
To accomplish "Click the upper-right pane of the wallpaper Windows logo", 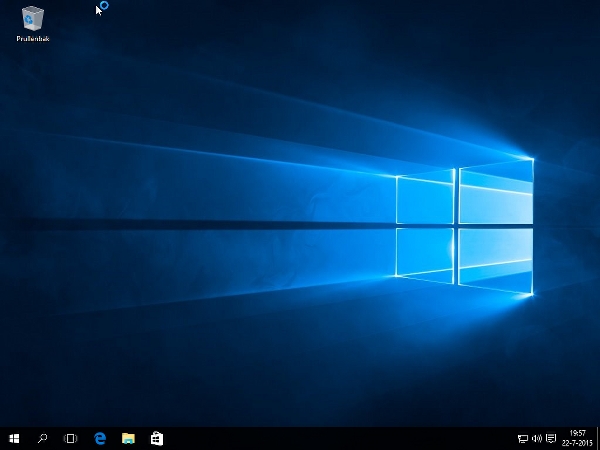I will coord(495,191).
